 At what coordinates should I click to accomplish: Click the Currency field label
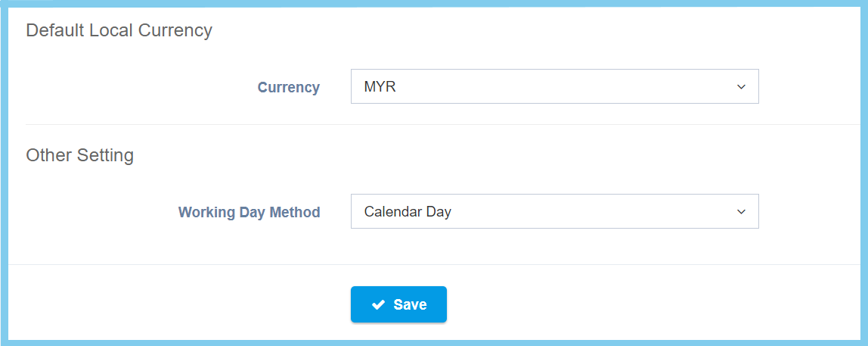pos(288,88)
